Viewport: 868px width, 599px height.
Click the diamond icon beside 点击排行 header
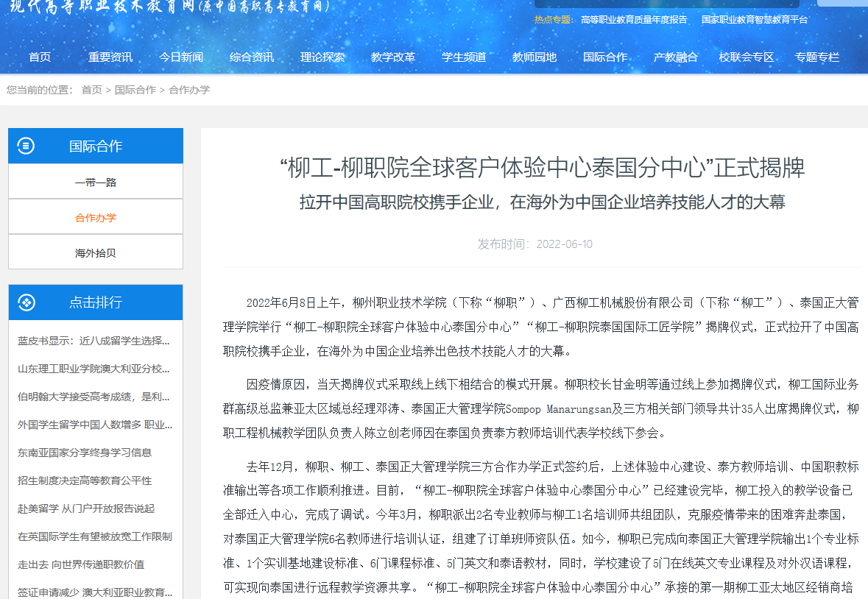click(x=26, y=302)
